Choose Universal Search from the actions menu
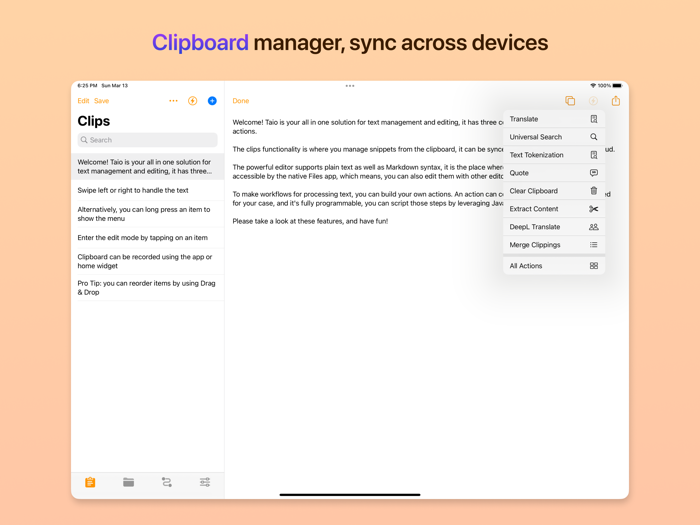This screenshot has height=525, width=700. [554, 137]
